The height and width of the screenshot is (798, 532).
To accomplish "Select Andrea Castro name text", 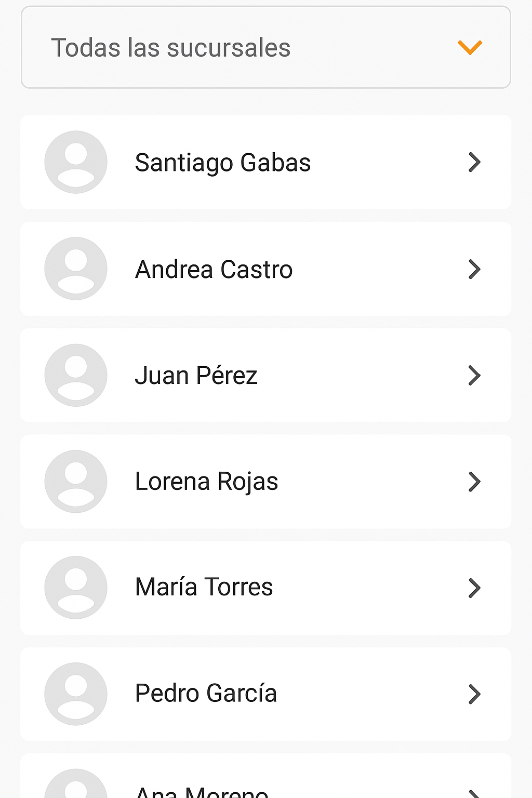I will [x=214, y=269].
